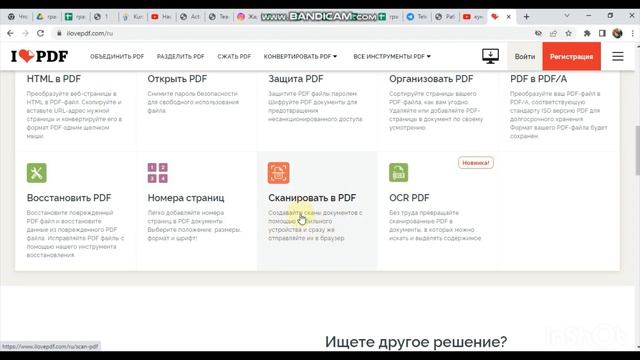
Task: Click the Ищете другое решение? heading
Action: 416,342
